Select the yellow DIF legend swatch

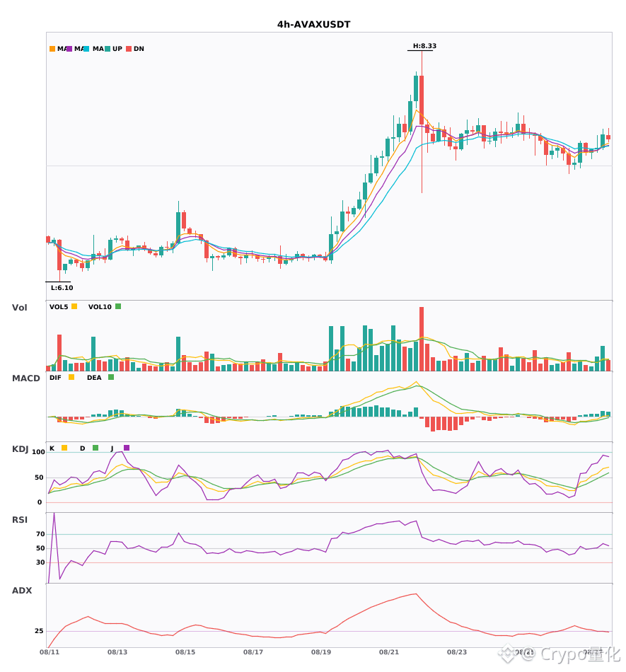(71, 377)
